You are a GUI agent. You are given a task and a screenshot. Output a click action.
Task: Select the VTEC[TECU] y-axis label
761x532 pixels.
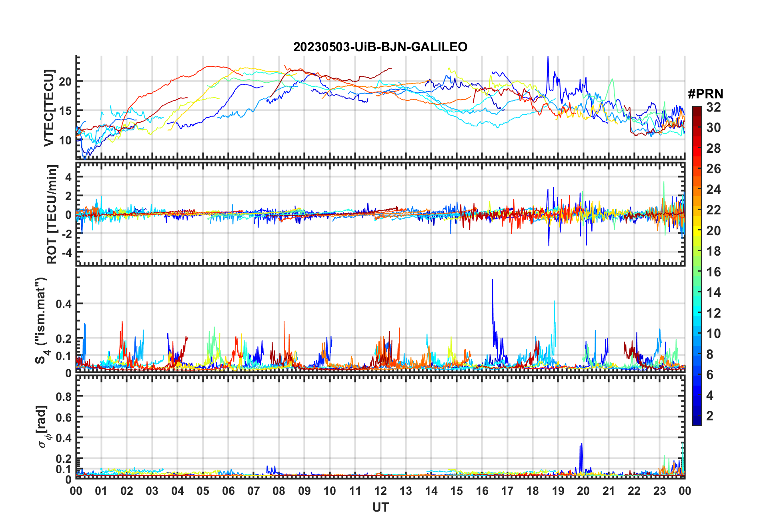click(x=49, y=108)
